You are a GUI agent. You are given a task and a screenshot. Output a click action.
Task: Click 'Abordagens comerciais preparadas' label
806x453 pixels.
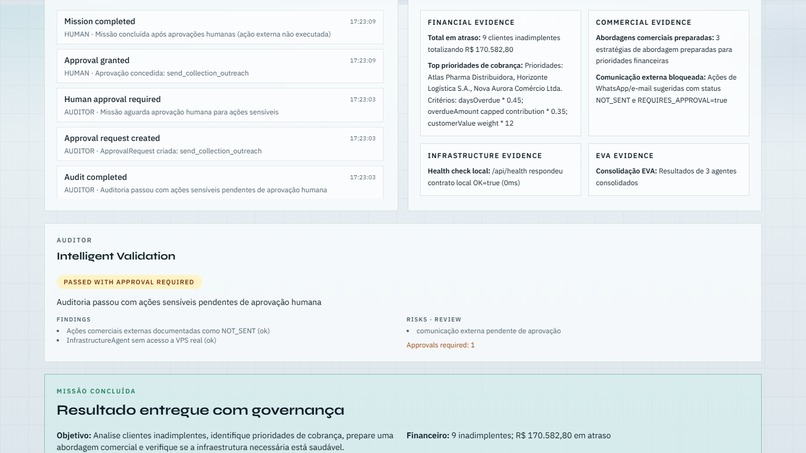pyautogui.click(x=654, y=38)
